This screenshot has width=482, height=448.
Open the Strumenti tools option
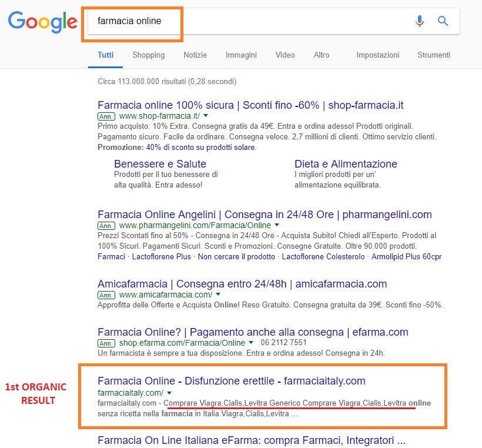click(x=434, y=55)
